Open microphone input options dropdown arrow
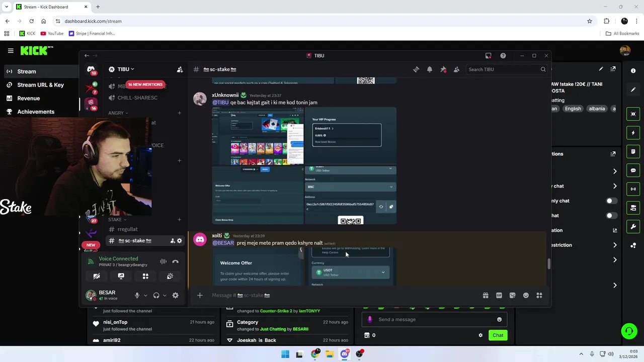This screenshot has height=362, width=644. point(145,296)
